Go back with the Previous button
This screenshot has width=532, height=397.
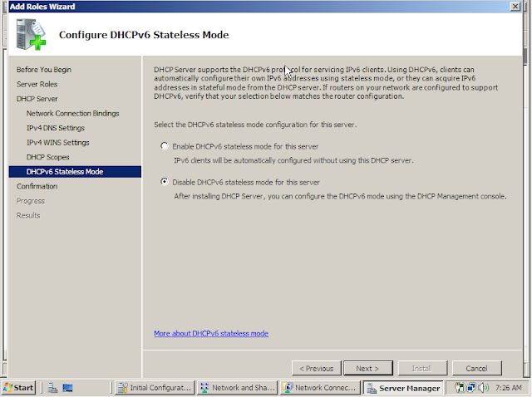click(316, 368)
